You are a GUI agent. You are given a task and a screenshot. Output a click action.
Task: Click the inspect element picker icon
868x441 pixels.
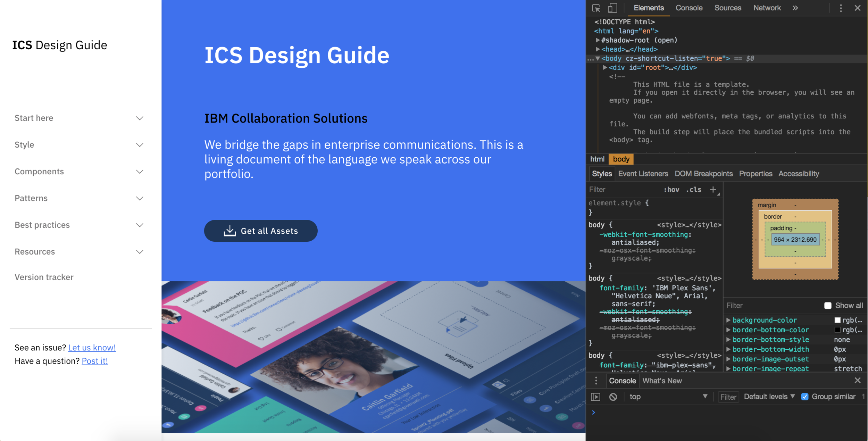click(596, 8)
